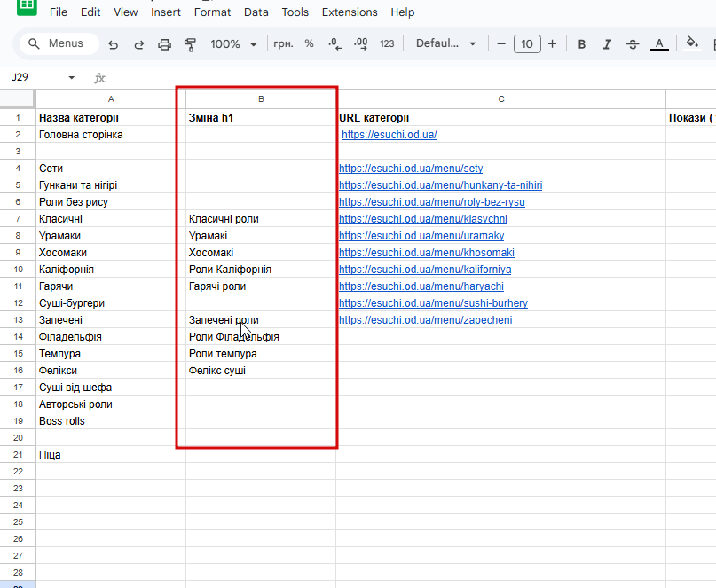The height and width of the screenshot is (588, 716).
Task: Open the text color picker
Action: (659, 44)
